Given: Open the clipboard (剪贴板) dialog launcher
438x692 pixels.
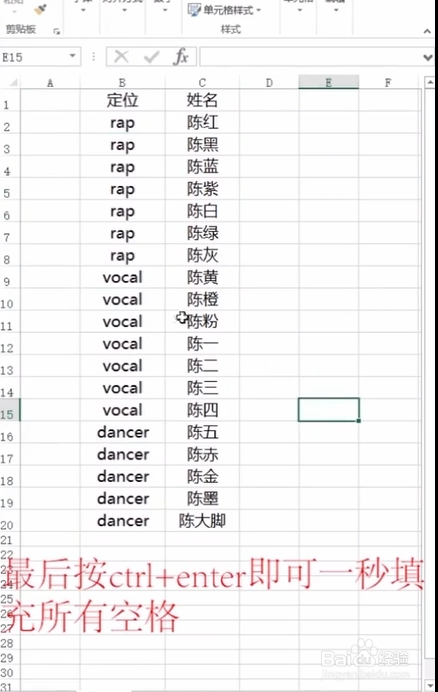Looking at the screenshot, I should 57,31.
